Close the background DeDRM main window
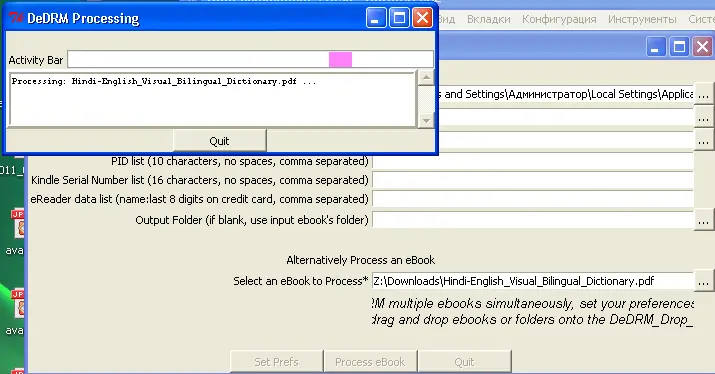Viewport: 715px width, 374px height. [703, 47]
